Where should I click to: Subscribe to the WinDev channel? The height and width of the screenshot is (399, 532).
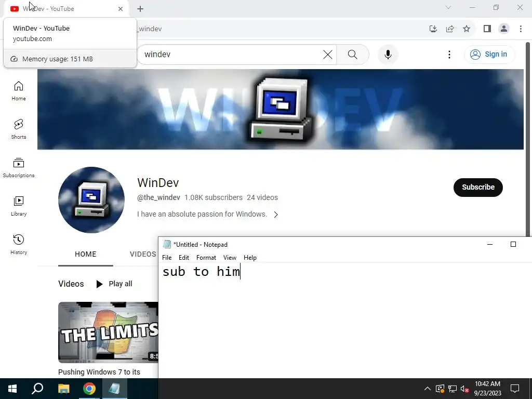pos(478,187)
